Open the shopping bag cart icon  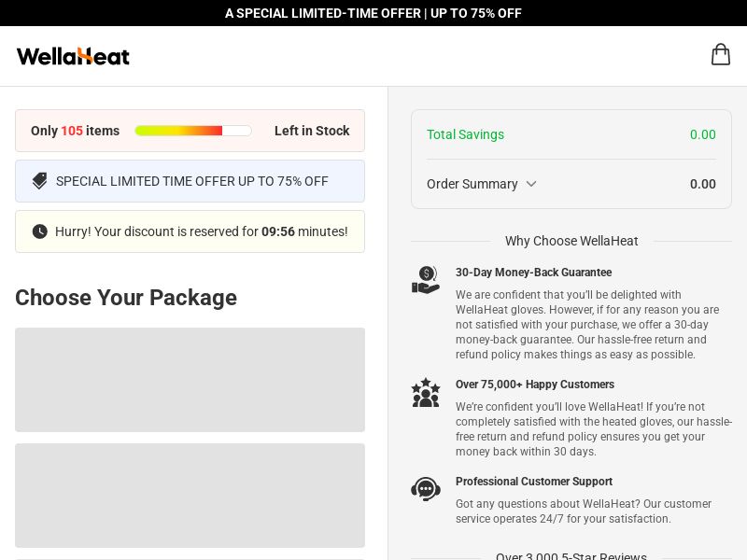point(720,55)
